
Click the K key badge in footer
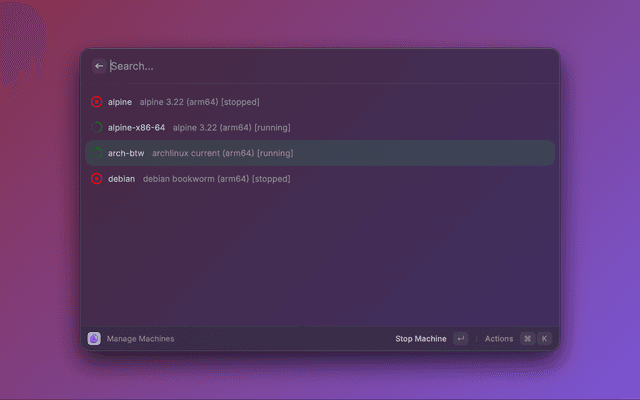(545, 339)
